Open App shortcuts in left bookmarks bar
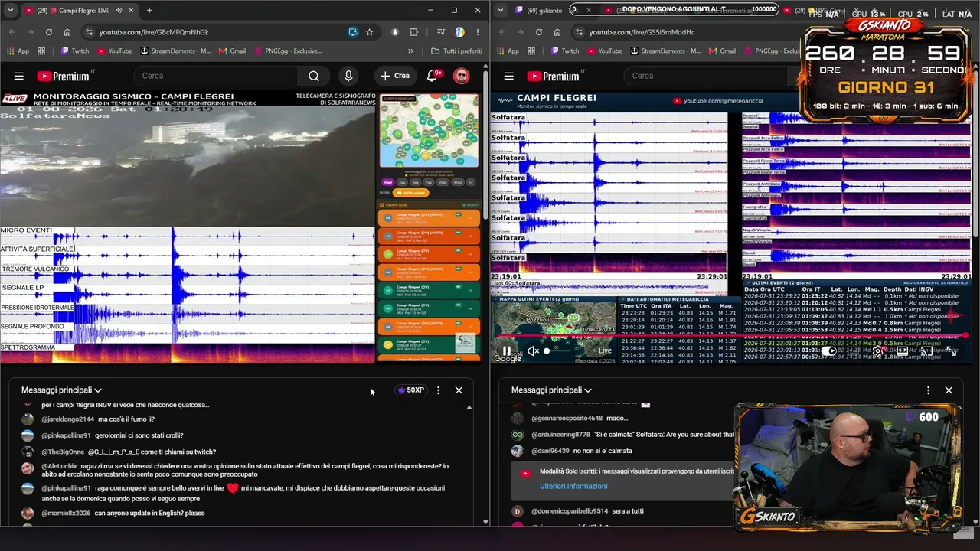Viewport: 980px width, 551px height. pyautogui.click(x=18, y=51)
